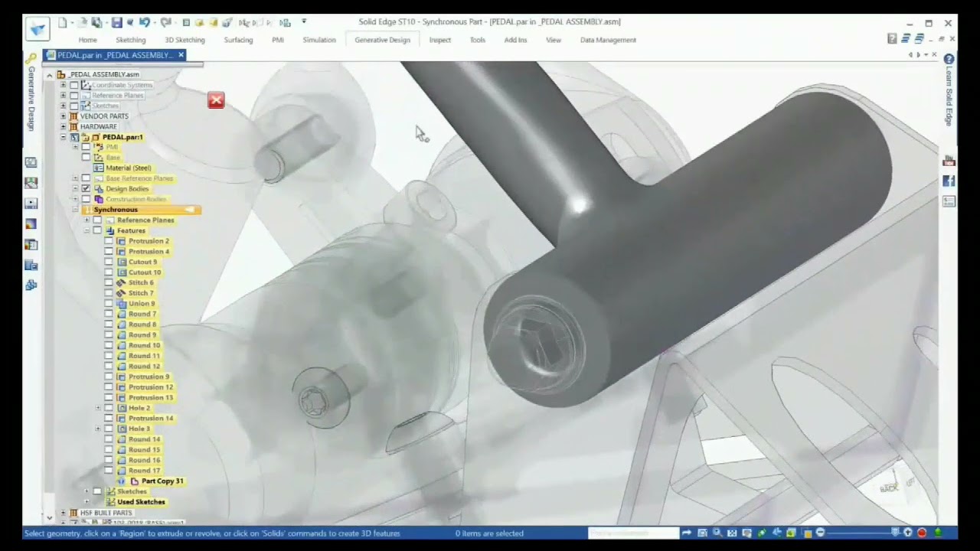Collapse PEDAL.par:1 node
980x551 pixels.
pyautogui.click(x=63, y=137)
